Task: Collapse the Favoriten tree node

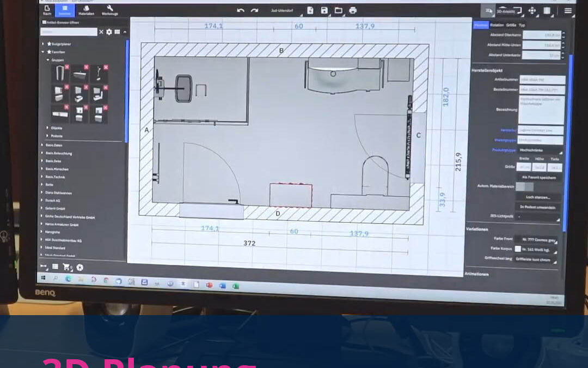Action: [43, 52]
